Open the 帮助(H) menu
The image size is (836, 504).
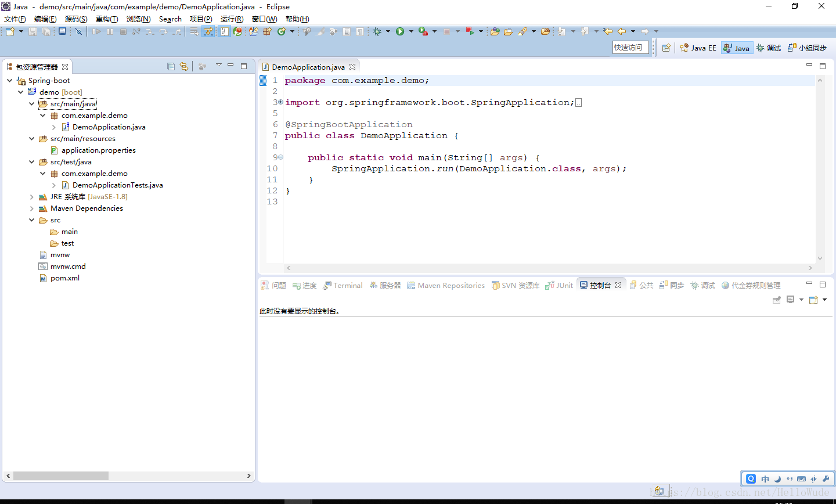[297, 19]
